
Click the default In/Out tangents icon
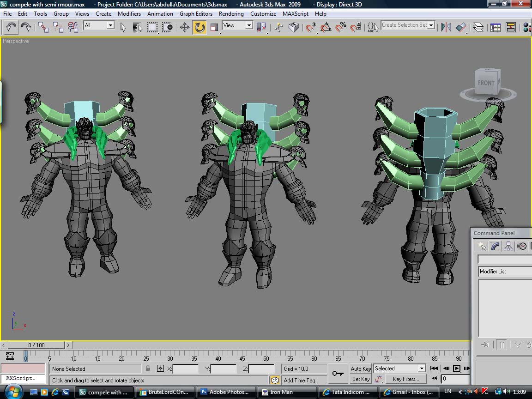click(379, 379)
